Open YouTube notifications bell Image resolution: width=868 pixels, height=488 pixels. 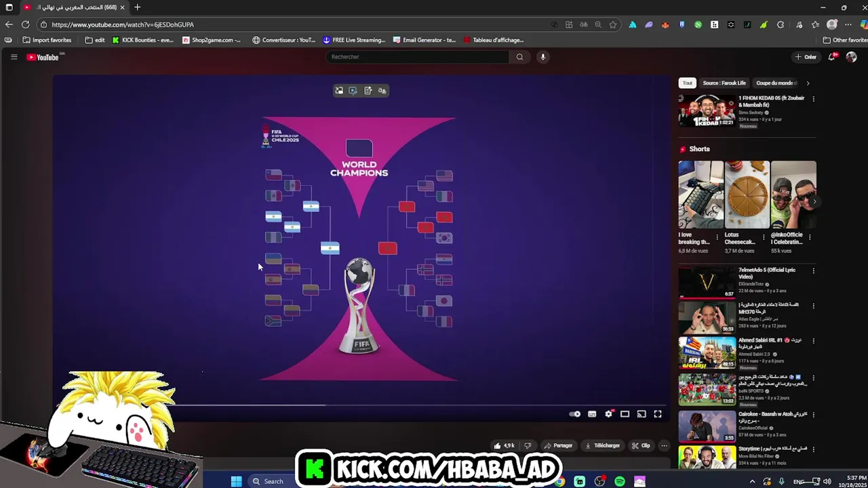[831, 57]
